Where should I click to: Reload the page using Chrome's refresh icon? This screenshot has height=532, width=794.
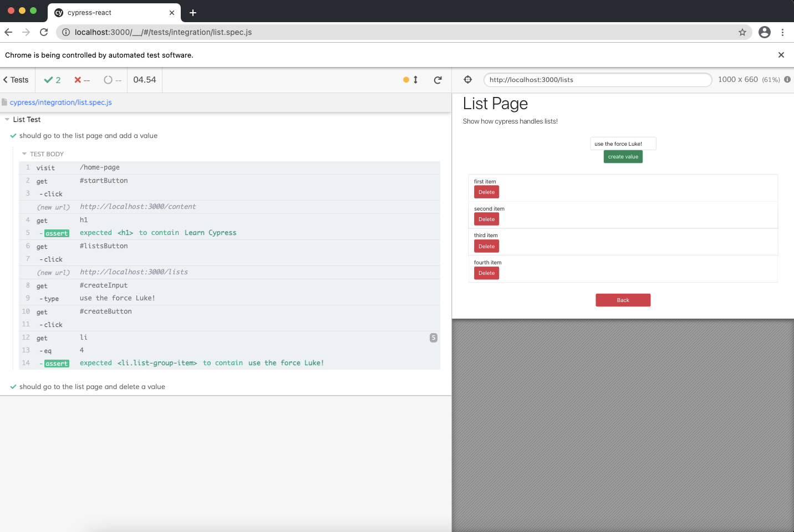coord(44,32)
